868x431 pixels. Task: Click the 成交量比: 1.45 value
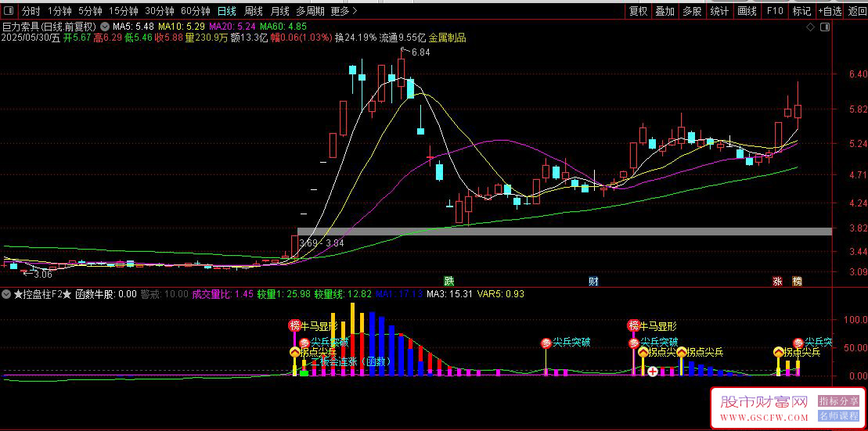tap(222, 294)
